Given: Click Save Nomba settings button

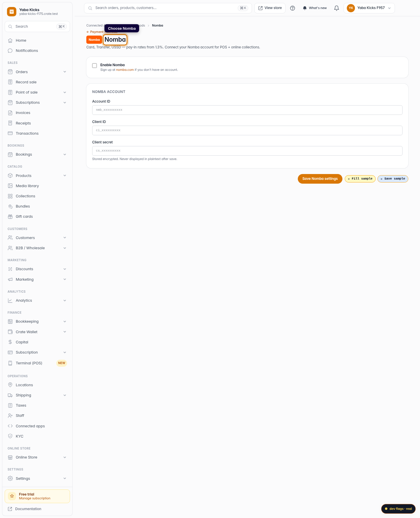Looking at the screenshot, I should (x=320, y=179).
